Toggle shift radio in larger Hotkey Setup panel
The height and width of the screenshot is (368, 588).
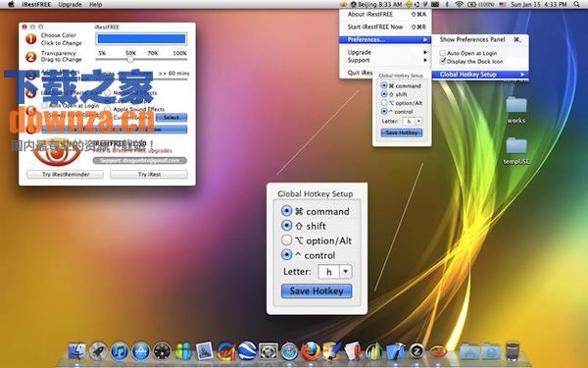[x=286, y=226]
